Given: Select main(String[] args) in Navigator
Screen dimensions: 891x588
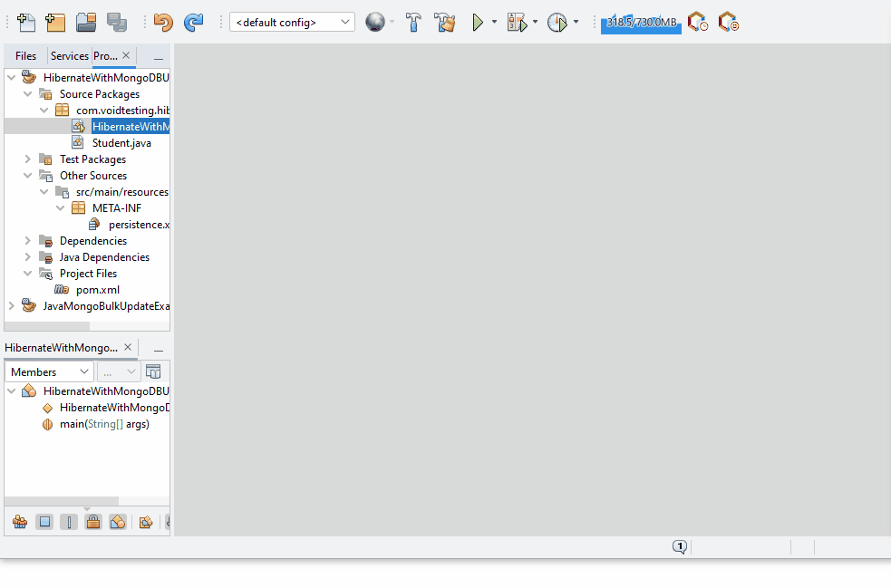Looking at the screenshot, I should pyautogui.click(x=104, y=424).
